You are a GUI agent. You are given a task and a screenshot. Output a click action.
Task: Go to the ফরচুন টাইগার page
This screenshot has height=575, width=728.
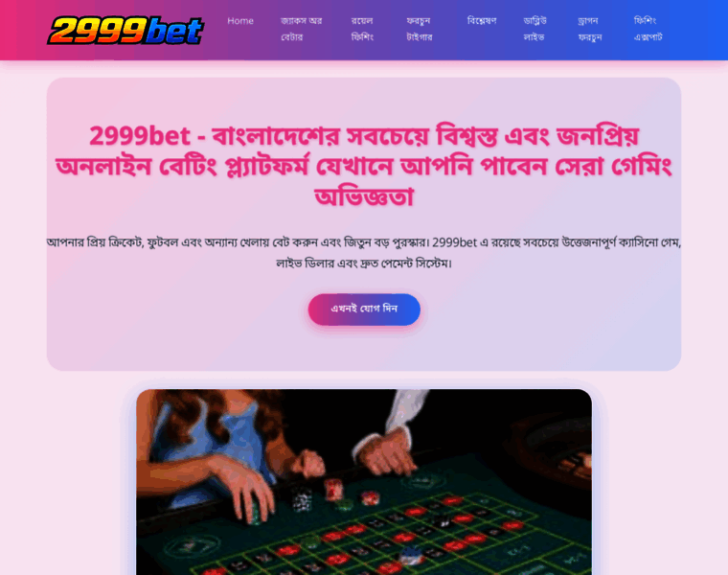point(419,29)
